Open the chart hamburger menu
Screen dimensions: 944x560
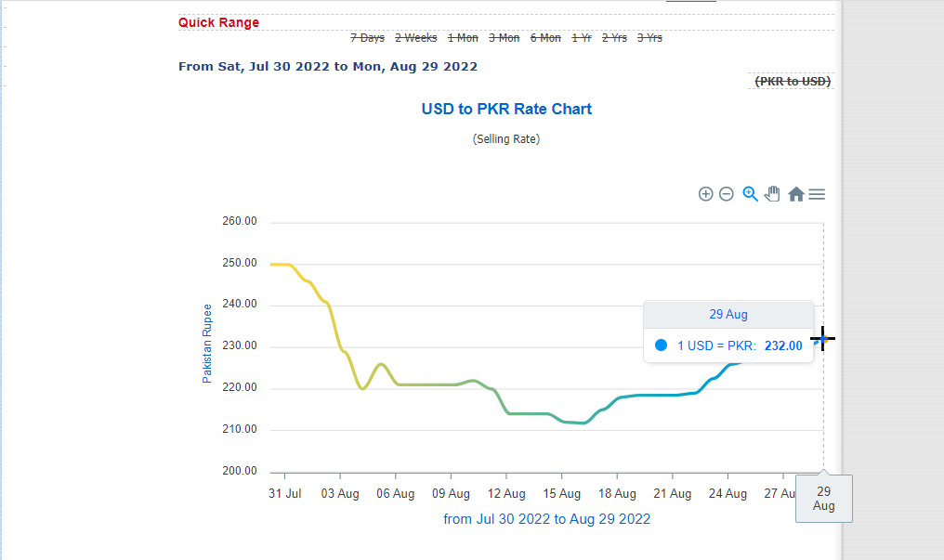coord(817,194)
